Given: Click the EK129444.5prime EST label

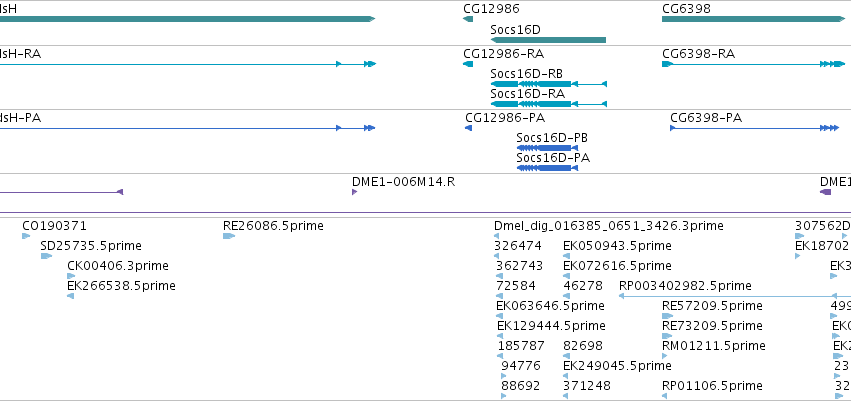Looking at the screenshot, I should (551, 326).
